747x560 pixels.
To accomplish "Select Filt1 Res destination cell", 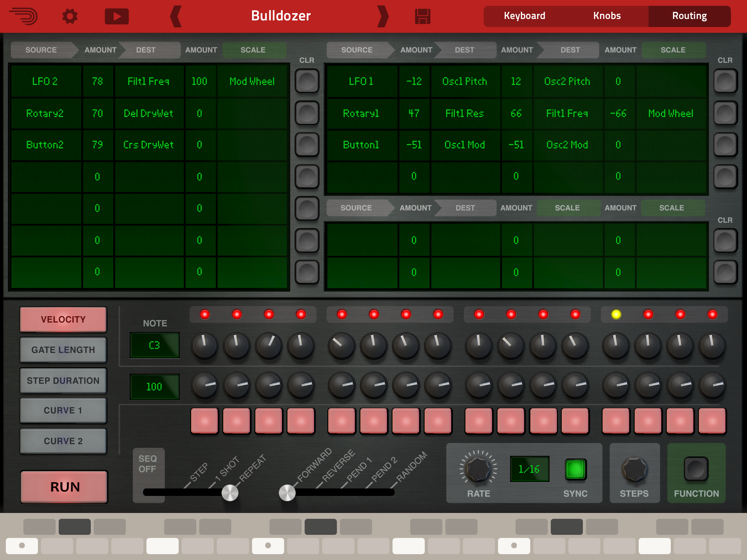I will pos(465,113).
